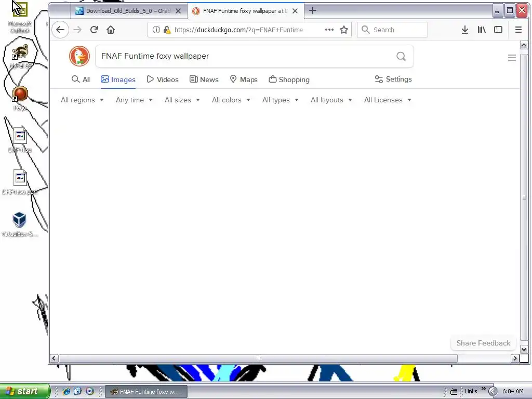This screenshot has height=399, width=532.
Task: Open the Library icon
Action: (482, 30)
